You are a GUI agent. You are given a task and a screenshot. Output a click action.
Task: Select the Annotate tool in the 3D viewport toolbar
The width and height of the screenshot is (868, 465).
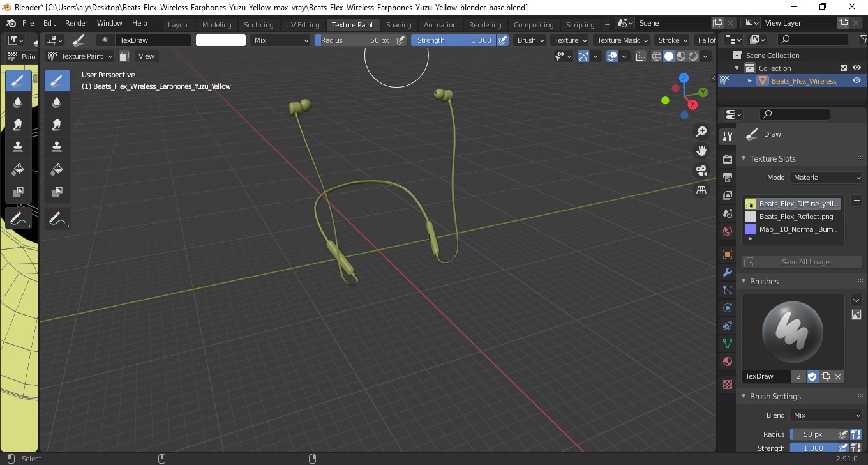[x=57, y=218]
